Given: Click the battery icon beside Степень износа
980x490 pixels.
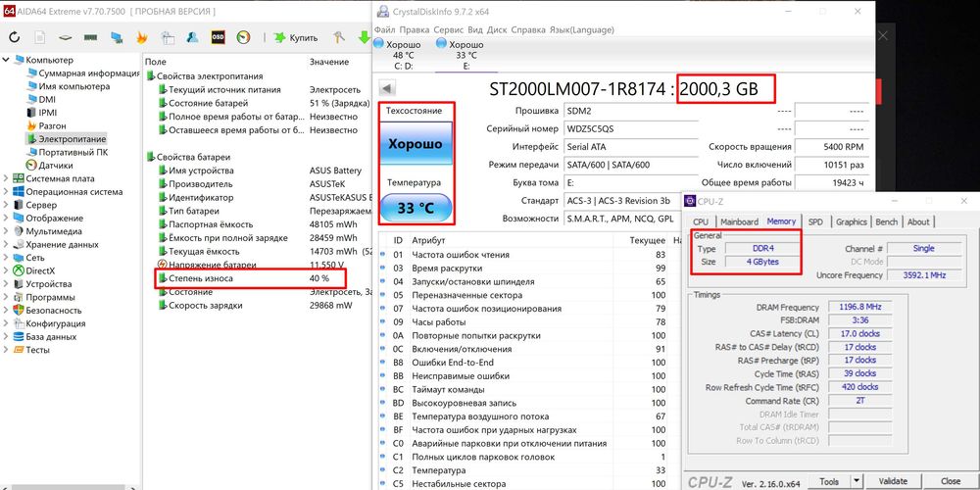Looking at the screenshot, I should [163, 278].
